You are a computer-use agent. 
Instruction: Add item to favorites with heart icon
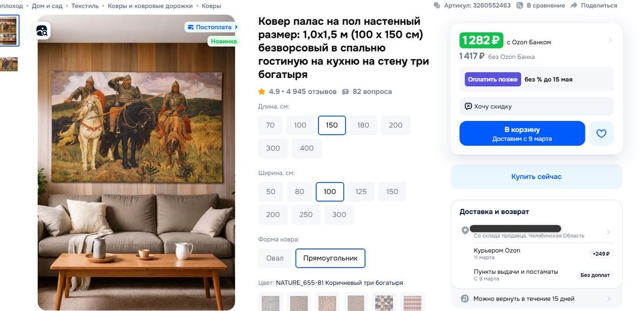[601, 133]
